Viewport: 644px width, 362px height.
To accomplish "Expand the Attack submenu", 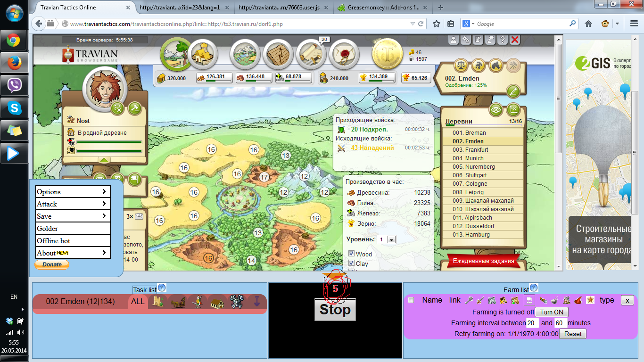I will (x=73, y=204).
